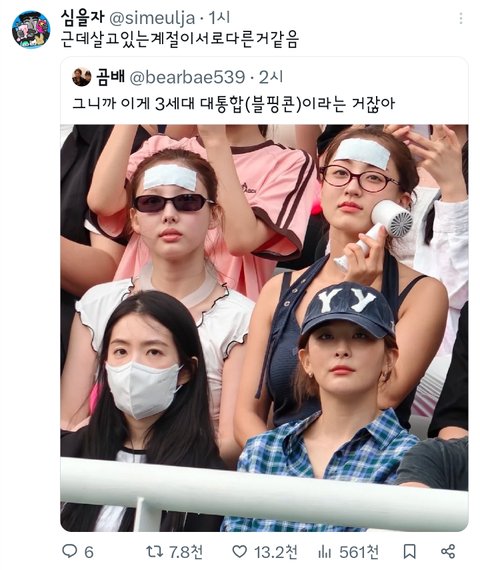The image size is (480, 570).
Task: View analytics via the bar chart icon
Action: (x=324, y=552)
